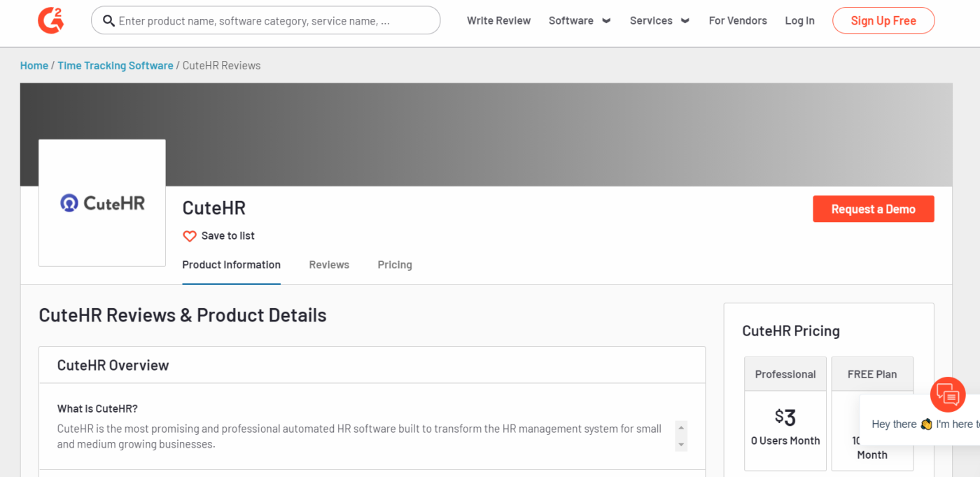Click the heart Save to list icon
Image resolution: width=980 pixels, height=477 pixels.
pos(190,236)
